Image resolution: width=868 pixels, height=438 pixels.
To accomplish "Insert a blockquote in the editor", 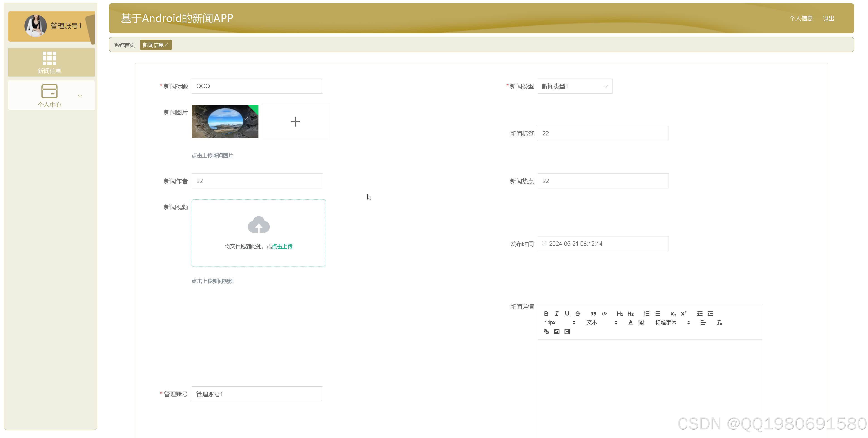I will tap(594, 314).
